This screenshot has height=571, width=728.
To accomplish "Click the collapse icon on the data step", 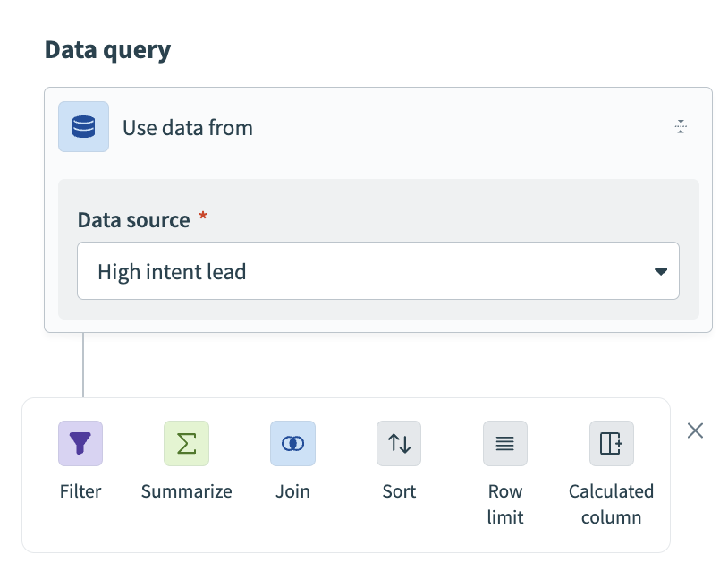I will point(681,126).
